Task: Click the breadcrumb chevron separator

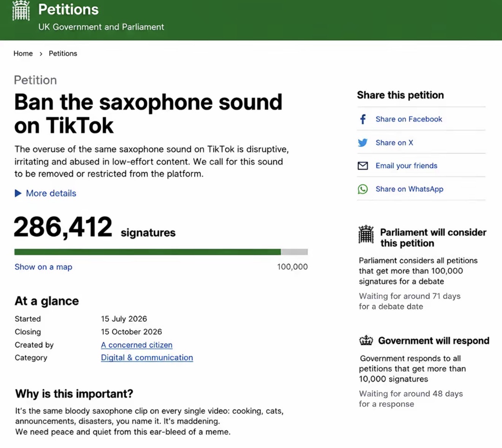Action: tap(41, 54)
